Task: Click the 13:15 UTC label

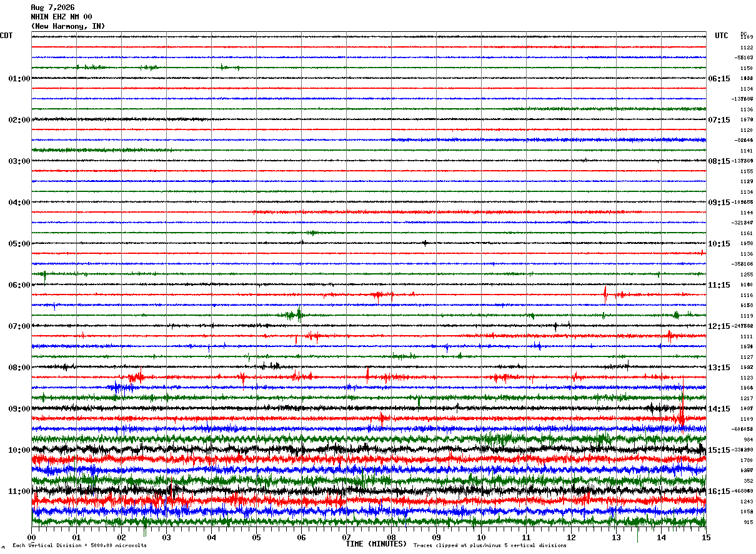Action: (719, 368)
